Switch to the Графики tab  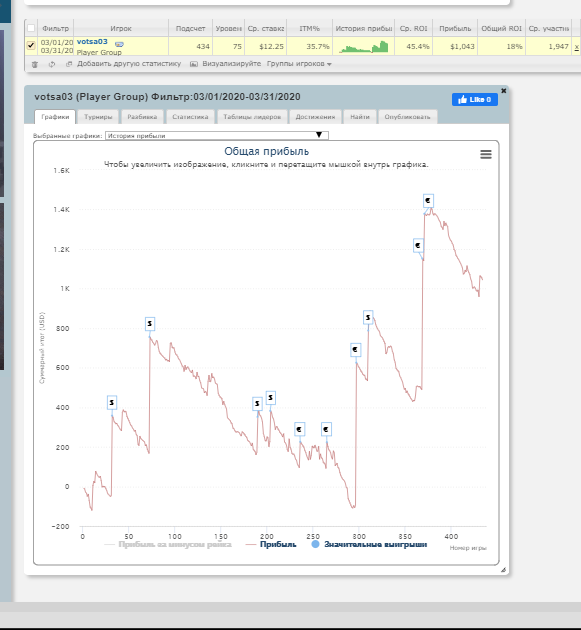point(55,117)
